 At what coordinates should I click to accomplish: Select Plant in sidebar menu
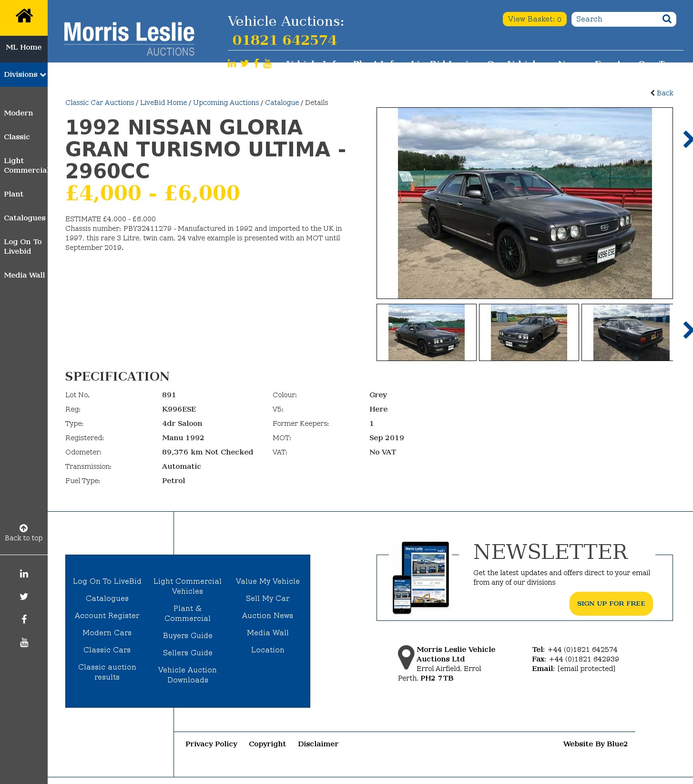click(x=13, y=194)
